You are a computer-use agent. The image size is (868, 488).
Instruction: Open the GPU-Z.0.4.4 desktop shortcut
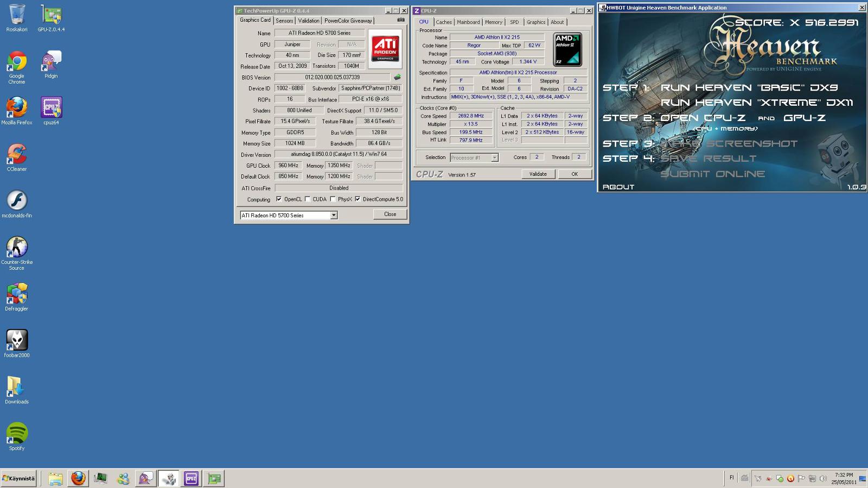point(51,18)
